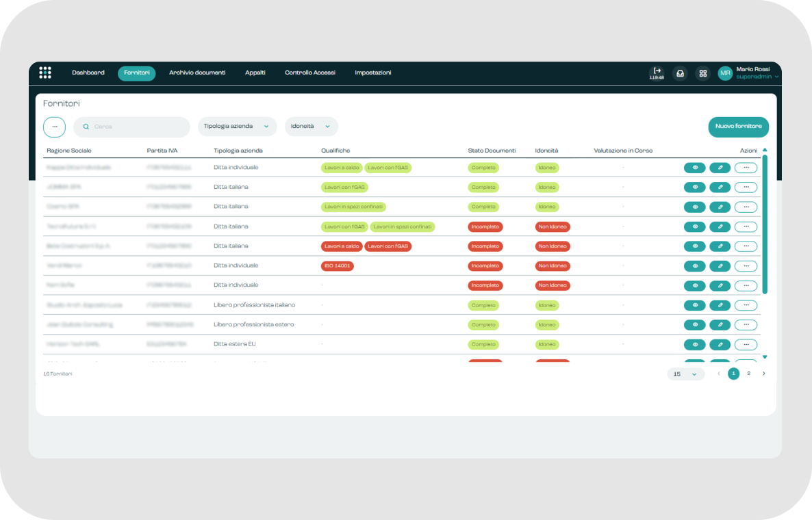Edit the first Ditta individuale row
The height and width of the screenshot is (520, 812).
pos(720,168)
